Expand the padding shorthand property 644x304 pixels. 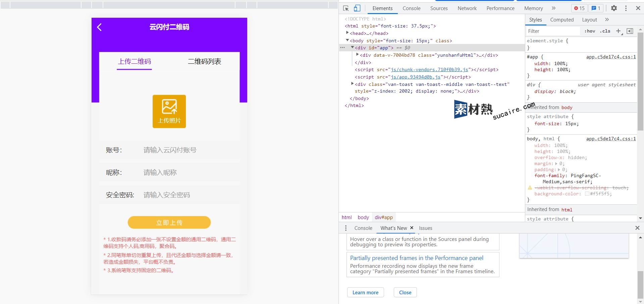point(559,170)
